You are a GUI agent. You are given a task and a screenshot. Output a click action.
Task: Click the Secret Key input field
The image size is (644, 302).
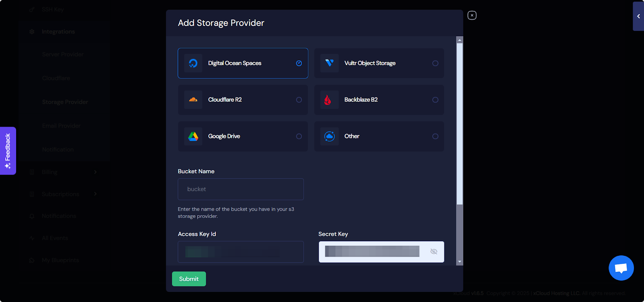381,252
